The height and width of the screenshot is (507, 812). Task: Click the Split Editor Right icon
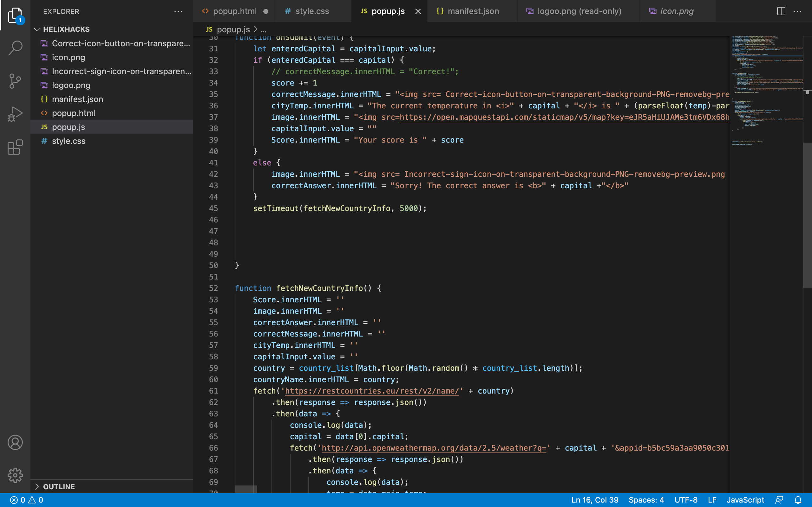[x=781, y=11]
